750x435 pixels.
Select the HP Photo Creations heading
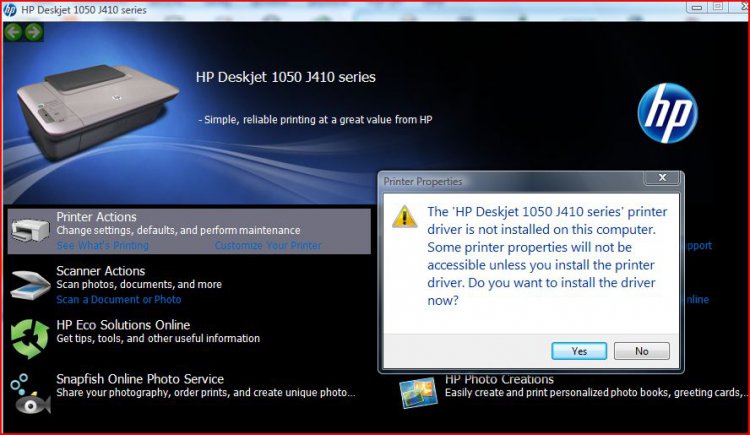tap(499, 379)
